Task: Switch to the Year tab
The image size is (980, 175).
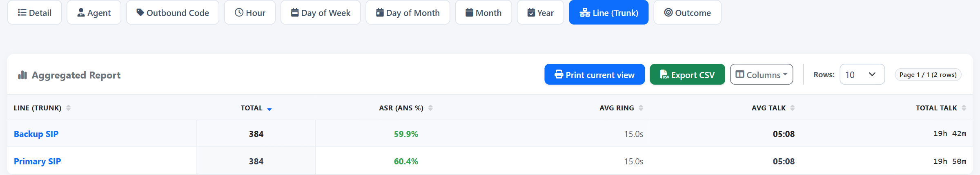Action: pyautogui.click(x=541, y=13)
